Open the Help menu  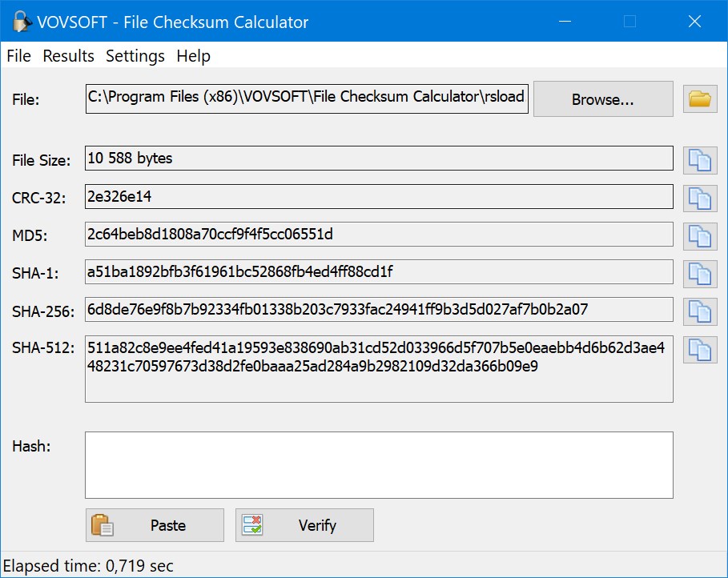193,56
